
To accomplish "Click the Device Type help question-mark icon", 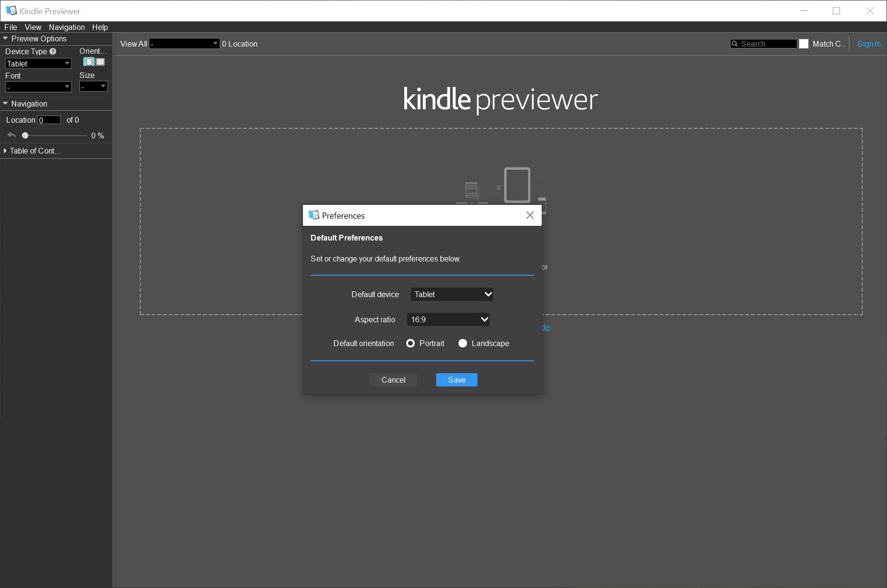I will pos(53,51).
